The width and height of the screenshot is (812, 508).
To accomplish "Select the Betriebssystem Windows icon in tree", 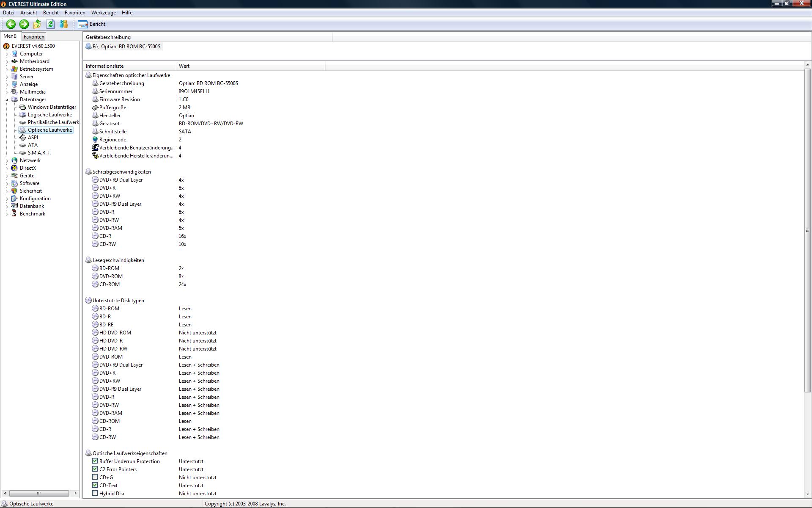I will tap(14, 69).
